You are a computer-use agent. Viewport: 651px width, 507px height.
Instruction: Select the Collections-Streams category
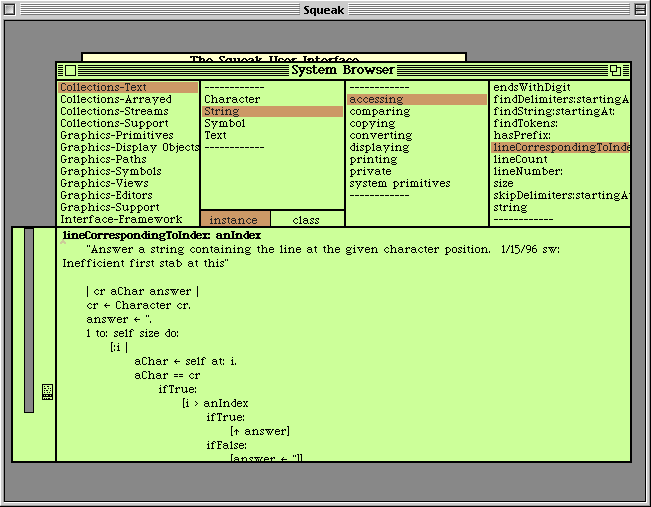(128, 111)
